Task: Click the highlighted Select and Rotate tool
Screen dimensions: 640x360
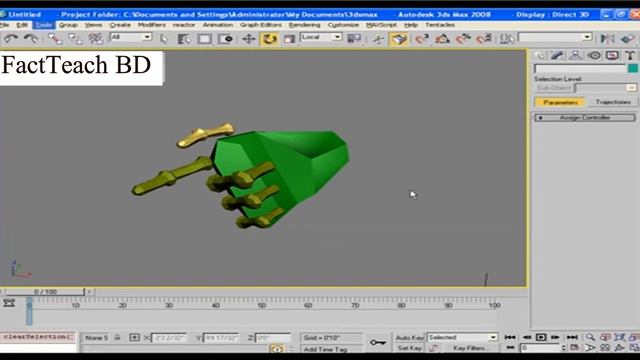Action: click(269, 39)
